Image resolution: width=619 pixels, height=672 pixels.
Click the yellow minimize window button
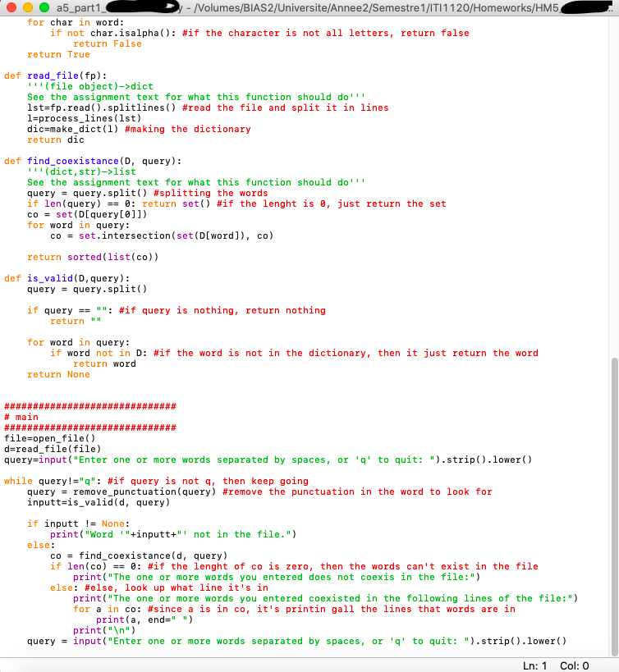pyautogui.click(x=28, y=7)
